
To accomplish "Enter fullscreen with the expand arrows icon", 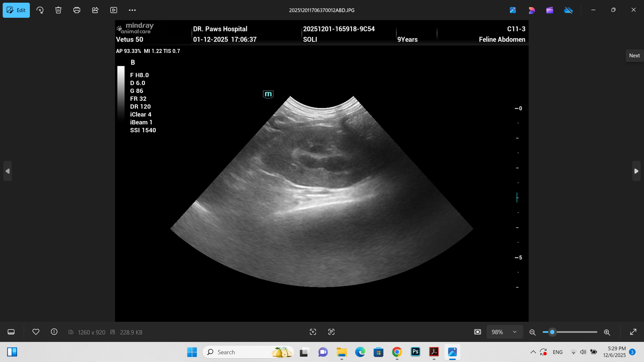I will click(x=633, y=332).
